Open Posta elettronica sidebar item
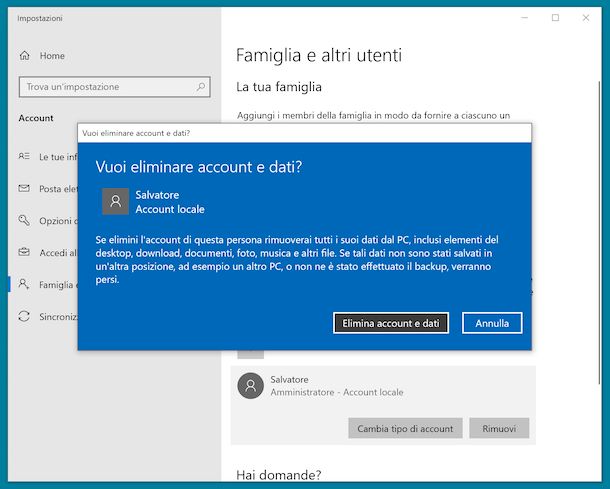Screen dimensions: 610x489 48,189
